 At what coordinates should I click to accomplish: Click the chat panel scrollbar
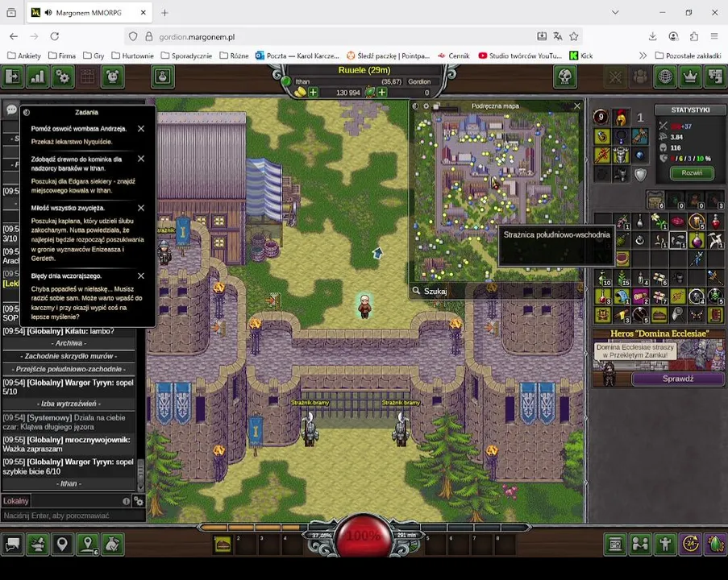click(x=140, y=472)
